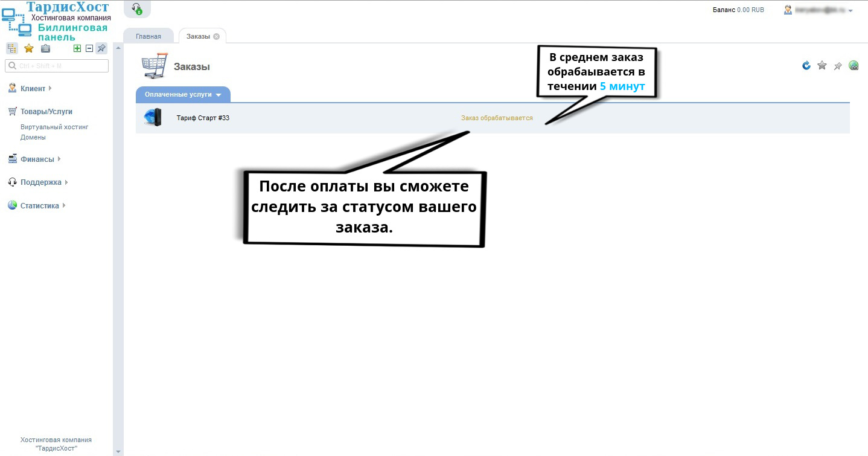Image resolution: width=868 pixels, height=456 pixels.
Task: Click the Заказ обрабатывается status
Action: (497, 118)
